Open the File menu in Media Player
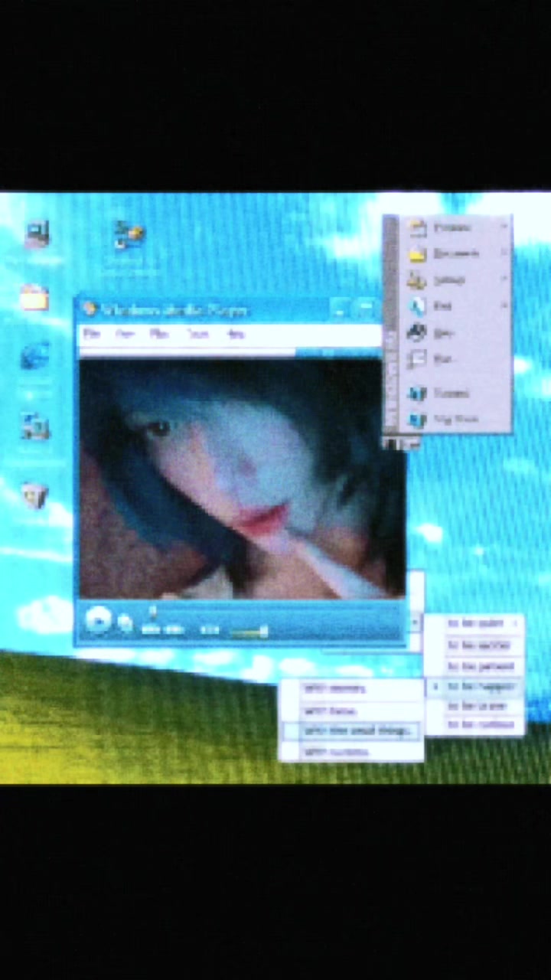This screenshot has width=551, height=980. click(x=92, y=334)
